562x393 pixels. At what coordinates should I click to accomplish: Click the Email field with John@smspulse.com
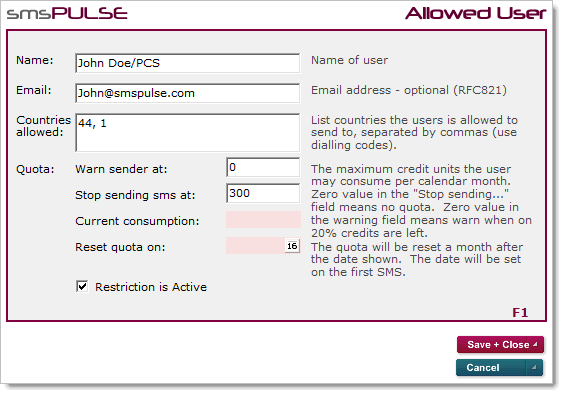click(x=187, y=93)
